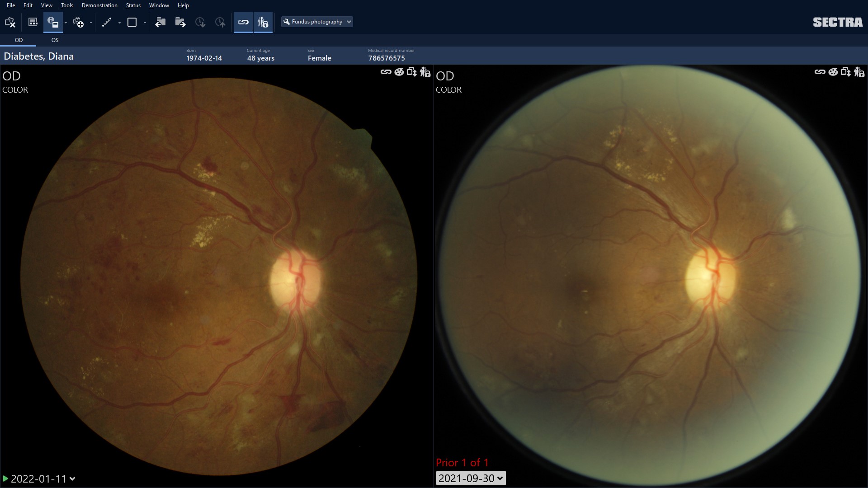Click the export images folder icon
This screenshot has height=488, width=868.
coord(180,22)
